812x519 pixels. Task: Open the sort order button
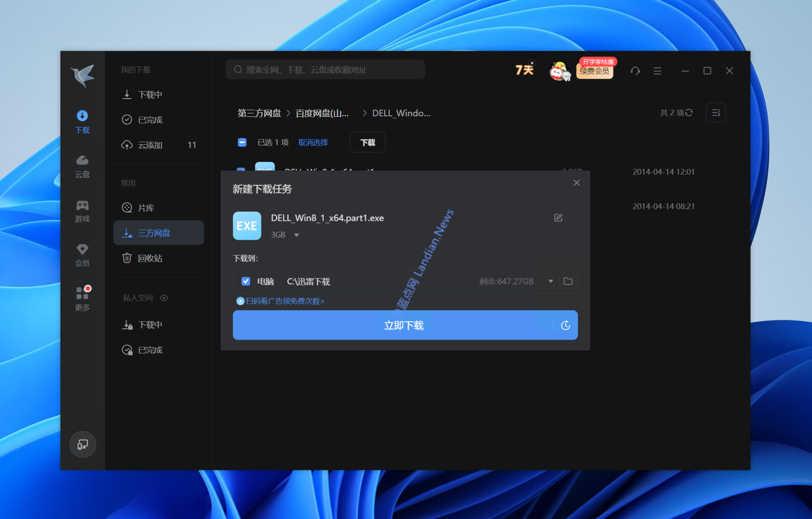[716, 113]
